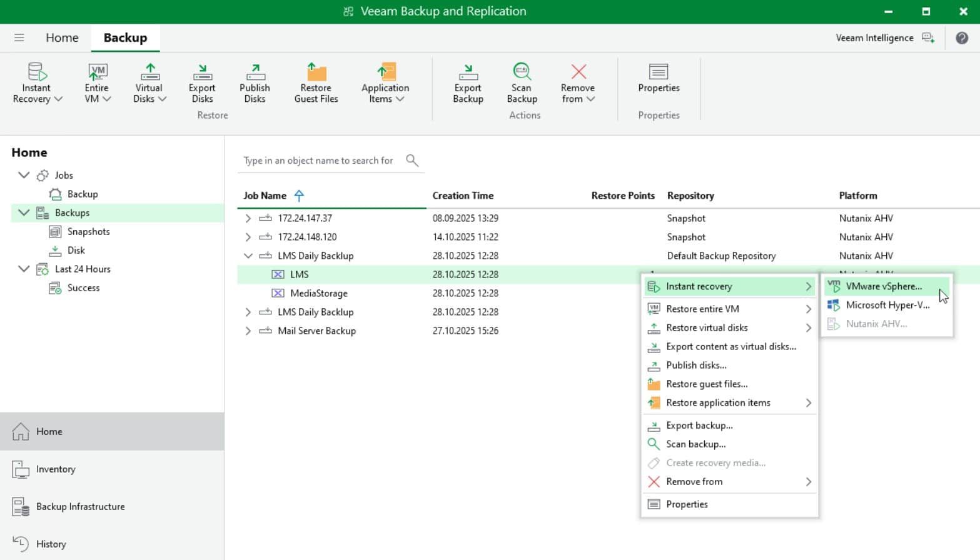Open Restore Guest Files in the ribbon
The image size is (980, 560).
coord(316,82)
